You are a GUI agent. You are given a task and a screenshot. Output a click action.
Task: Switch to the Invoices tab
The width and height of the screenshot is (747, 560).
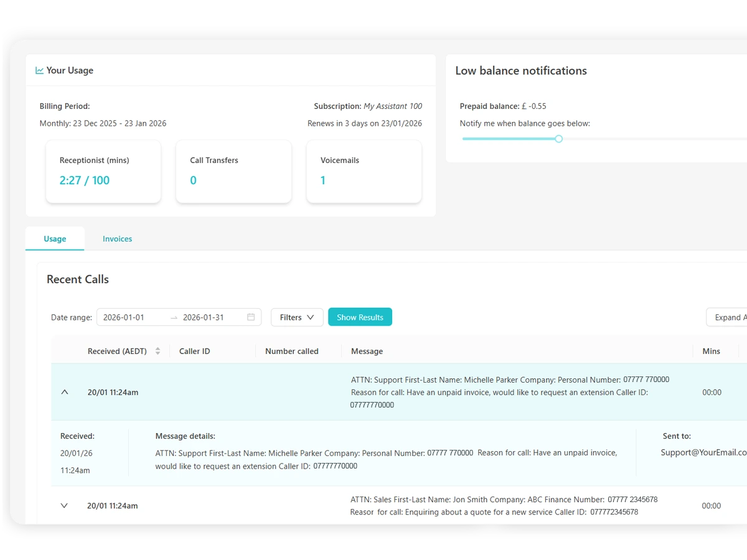click(117, 239)
